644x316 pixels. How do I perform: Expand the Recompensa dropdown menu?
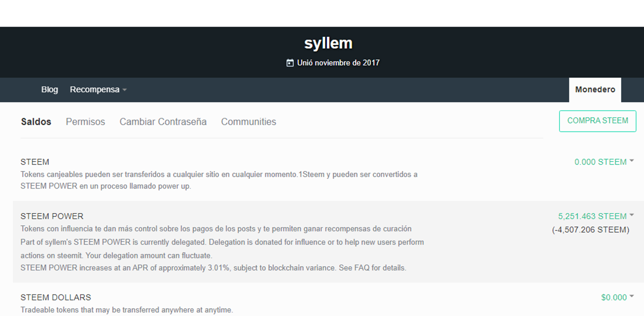point(98,89)
